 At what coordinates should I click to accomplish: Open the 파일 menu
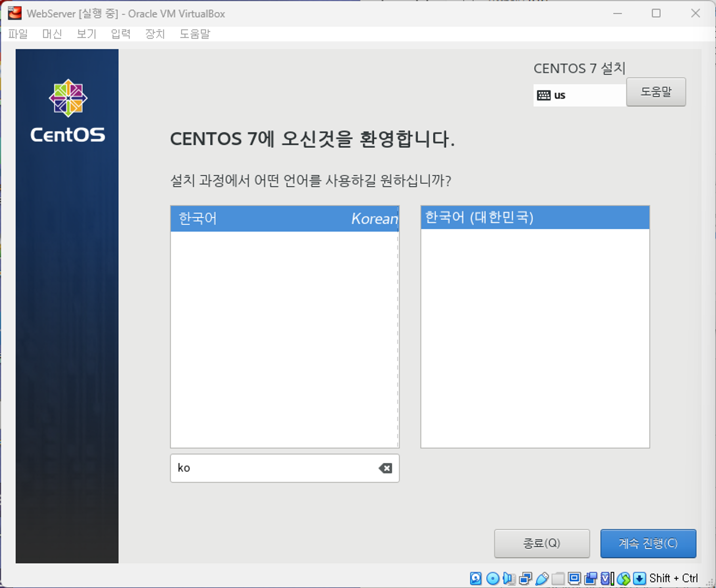18,34
